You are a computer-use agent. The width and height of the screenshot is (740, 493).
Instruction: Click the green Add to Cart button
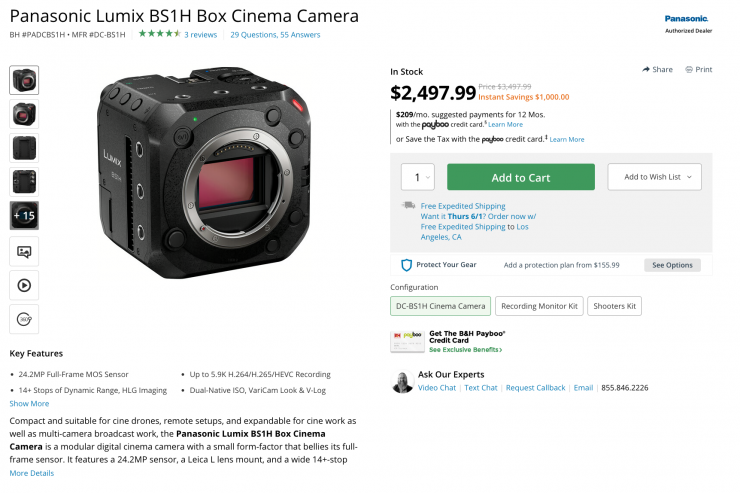coord(520,177)
